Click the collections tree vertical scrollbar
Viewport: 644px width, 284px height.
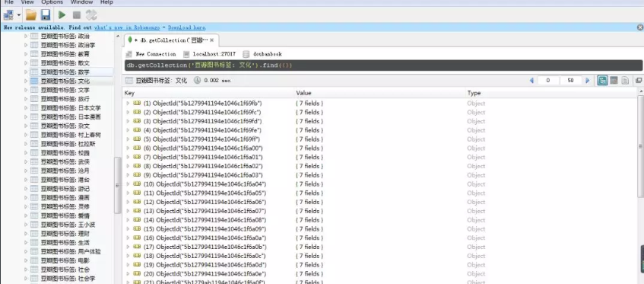pyautogui.click(x=117, y=185)
